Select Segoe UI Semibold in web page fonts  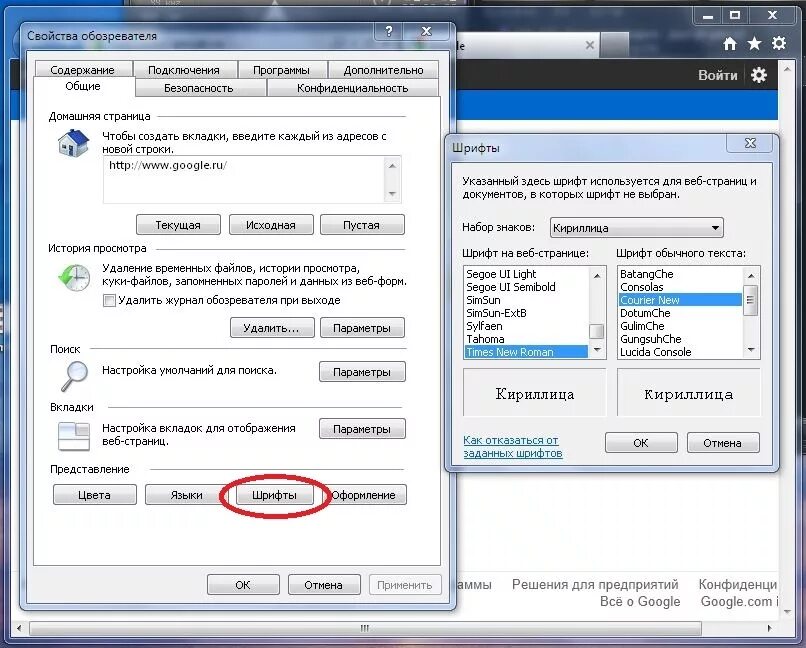tap(526, 287)
